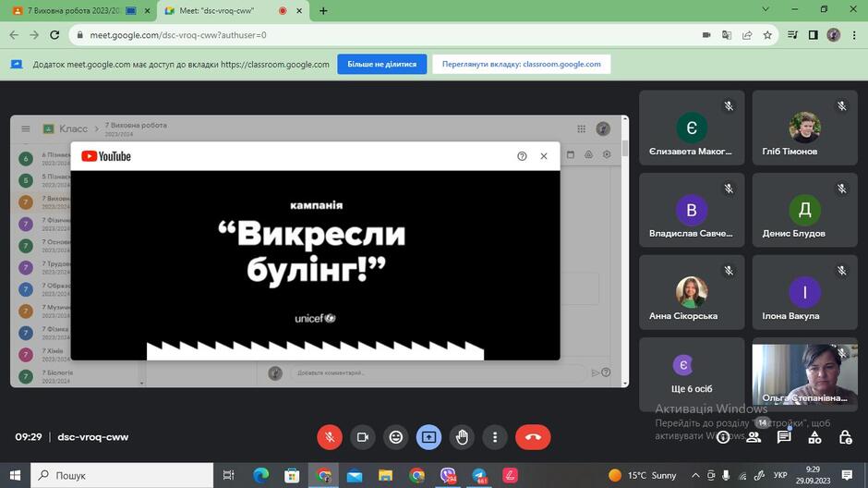
Task: Open the emoji reactions button
Action: (x=396, y=437)
